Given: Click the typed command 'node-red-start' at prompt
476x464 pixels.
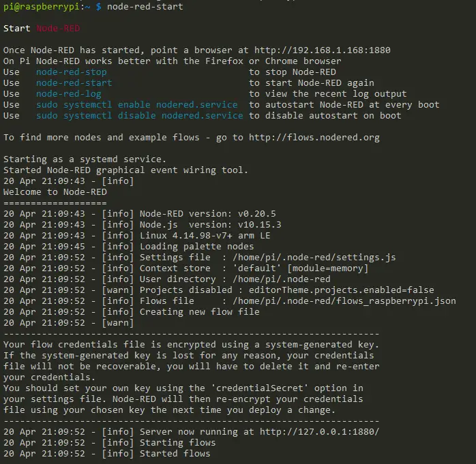Looking at the screenshot, I should pos(145,6).
